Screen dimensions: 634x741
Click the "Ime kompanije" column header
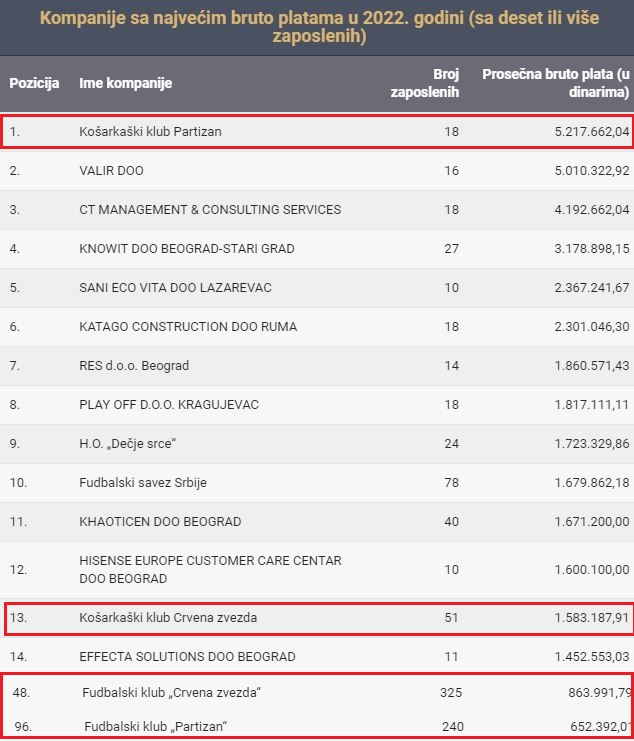click(x=125, y=83)
